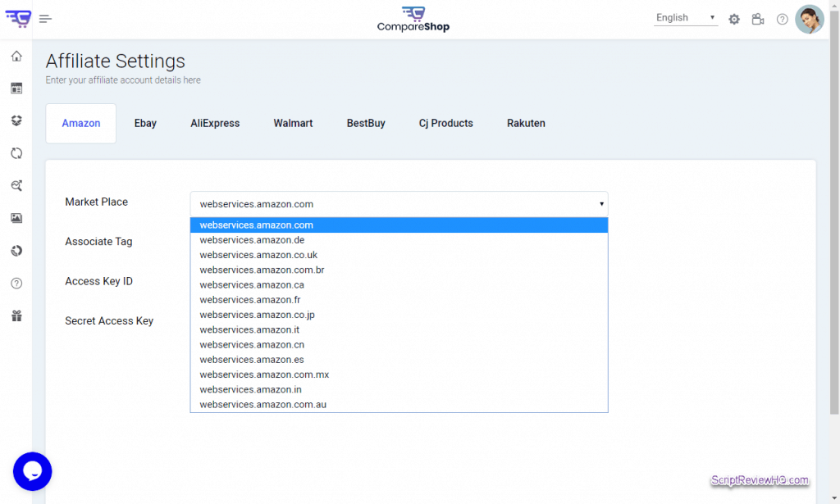Switch to the Amazon tab

81,123
